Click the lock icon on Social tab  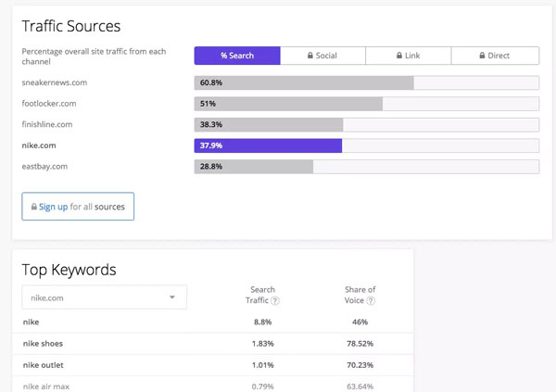coord(310,56)
